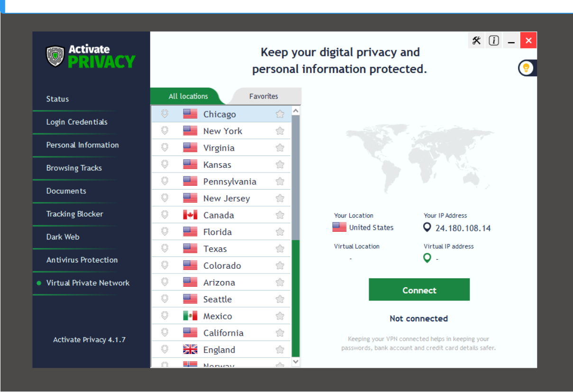The image size is (573, 392).
Task: Switch to the Favorites tab
Action: pyautogui.click(x=264, y=96)
